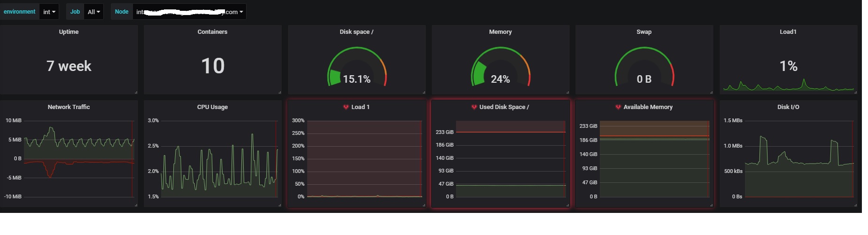The width and height of the screenshot is (868, 235).
Task: Click the resize handle of the Containers panel
Action: [x=279, y=92]
